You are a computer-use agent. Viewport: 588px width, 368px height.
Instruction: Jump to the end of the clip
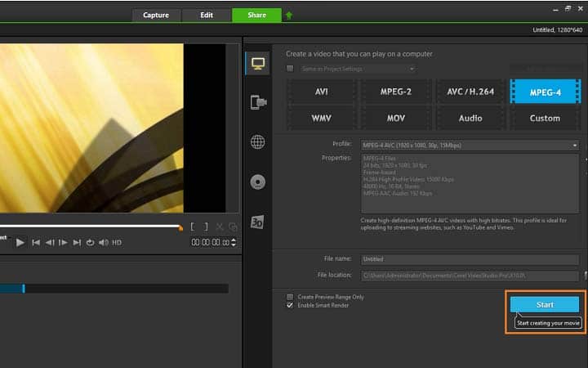click(x=77, y=243)
